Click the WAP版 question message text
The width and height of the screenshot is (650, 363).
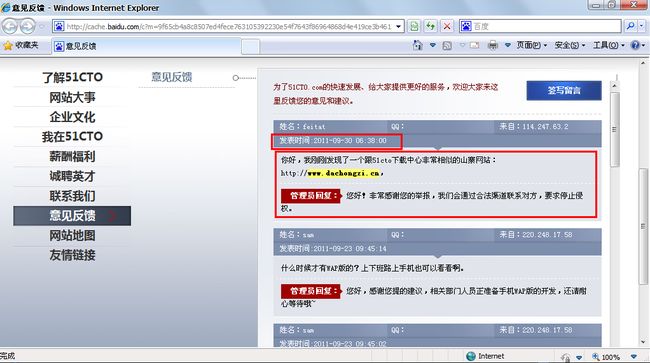372,269
